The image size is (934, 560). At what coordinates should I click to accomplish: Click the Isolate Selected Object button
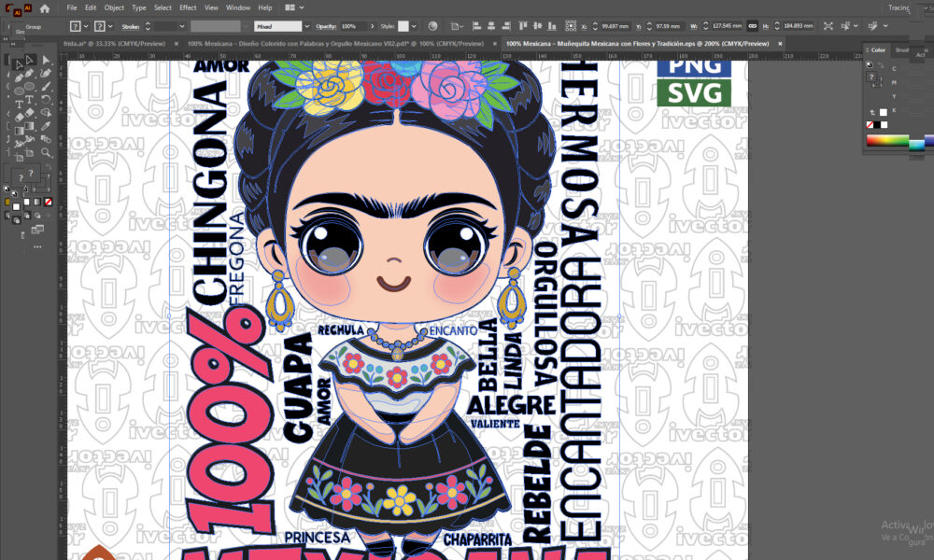pos(828,26)
